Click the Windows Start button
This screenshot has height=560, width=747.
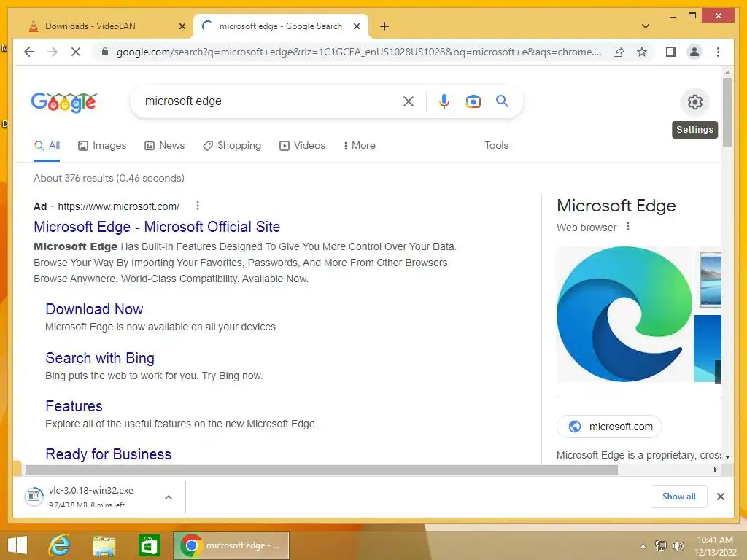[x=18, y=545]
